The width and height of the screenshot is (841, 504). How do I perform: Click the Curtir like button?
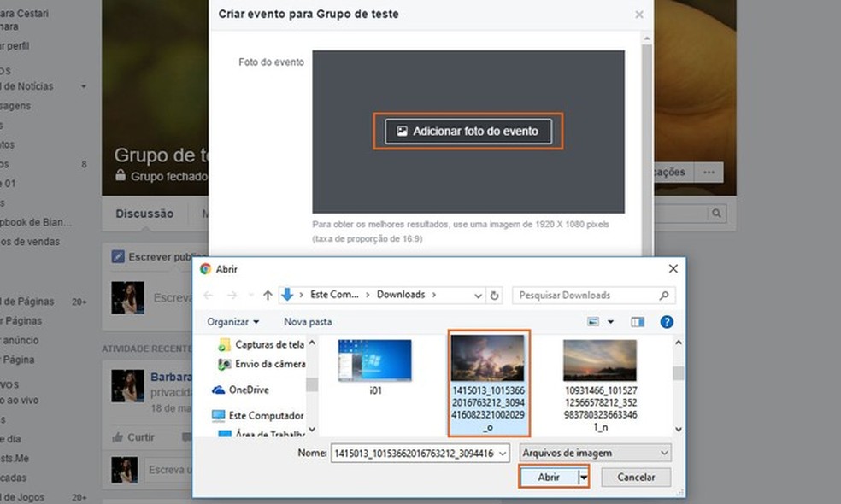tap(133, 437)
